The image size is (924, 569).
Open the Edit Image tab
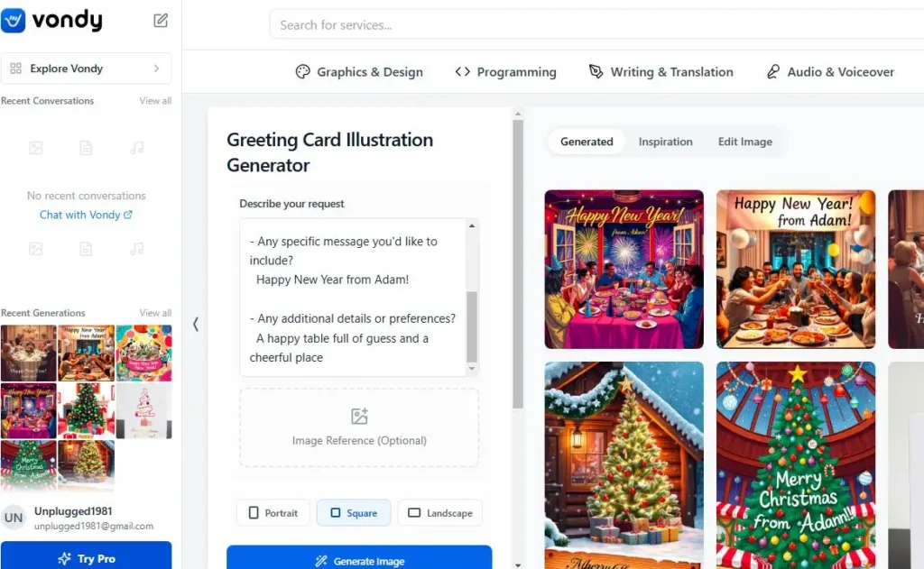click(x=744, y=142)
